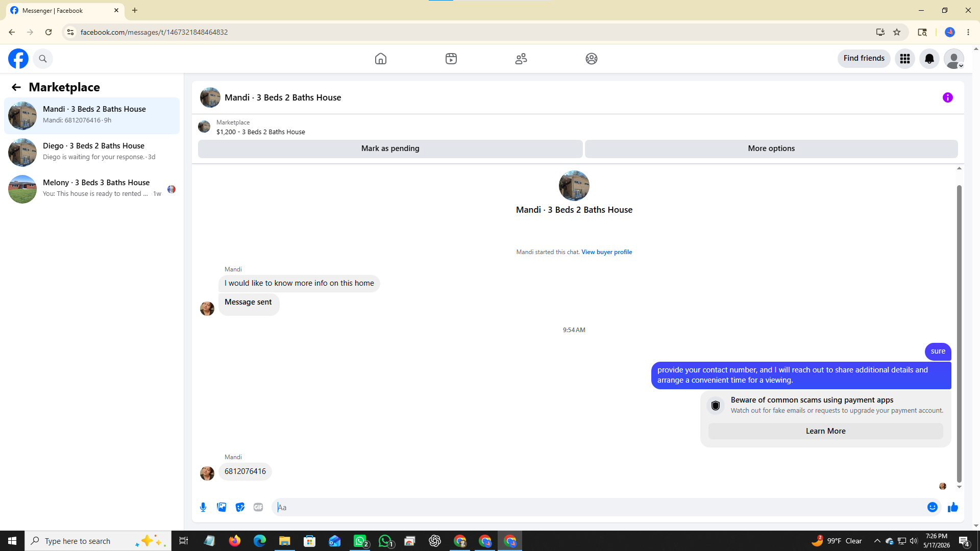Image resolution: width=980 pixels, height=551 pixels.
Task: Open the Friends icon in top navigation
Action: click(x=521, y=59)
